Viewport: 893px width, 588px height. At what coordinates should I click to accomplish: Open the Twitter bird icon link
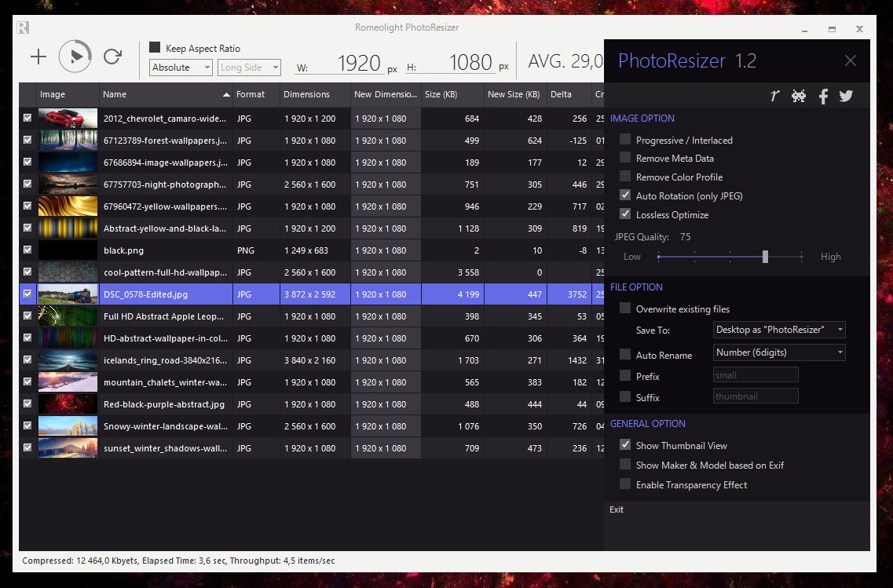847,96
